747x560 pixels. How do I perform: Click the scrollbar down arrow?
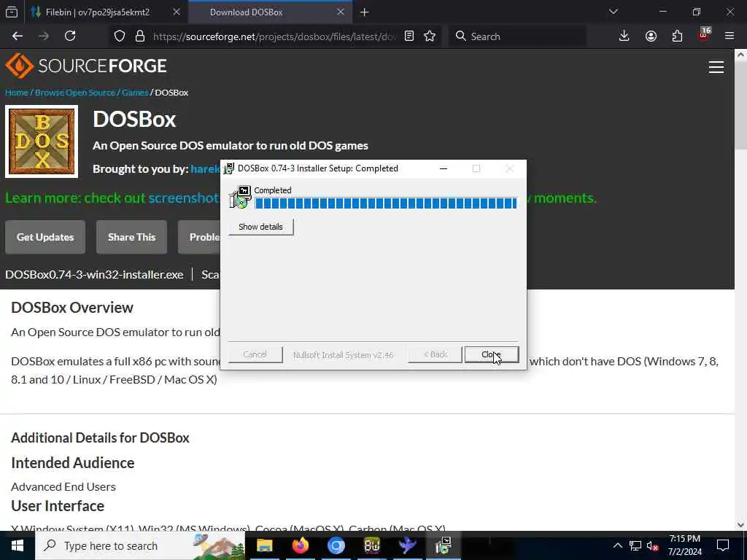click(741, 525)
